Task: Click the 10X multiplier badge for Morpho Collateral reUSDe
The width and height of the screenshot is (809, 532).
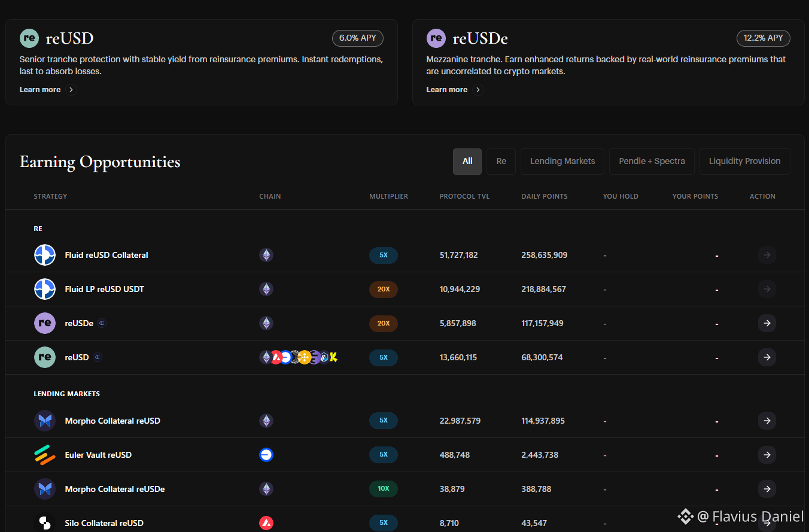Action: (384, 489)
